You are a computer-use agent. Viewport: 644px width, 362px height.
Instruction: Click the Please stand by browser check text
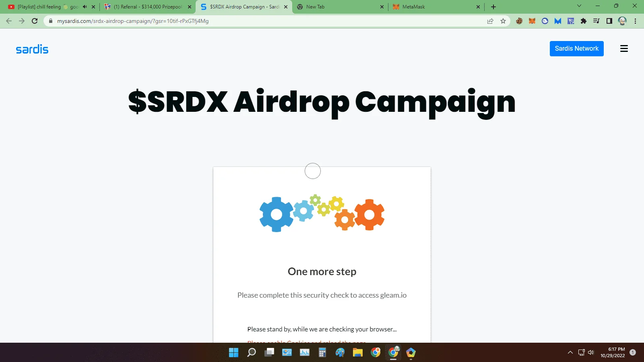(322, 329)
